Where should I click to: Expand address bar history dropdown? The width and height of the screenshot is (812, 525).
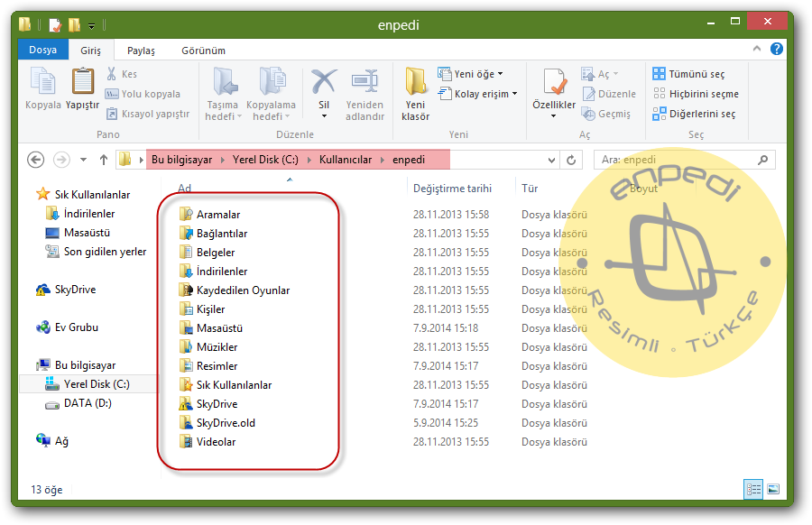(x=551, y=160)
